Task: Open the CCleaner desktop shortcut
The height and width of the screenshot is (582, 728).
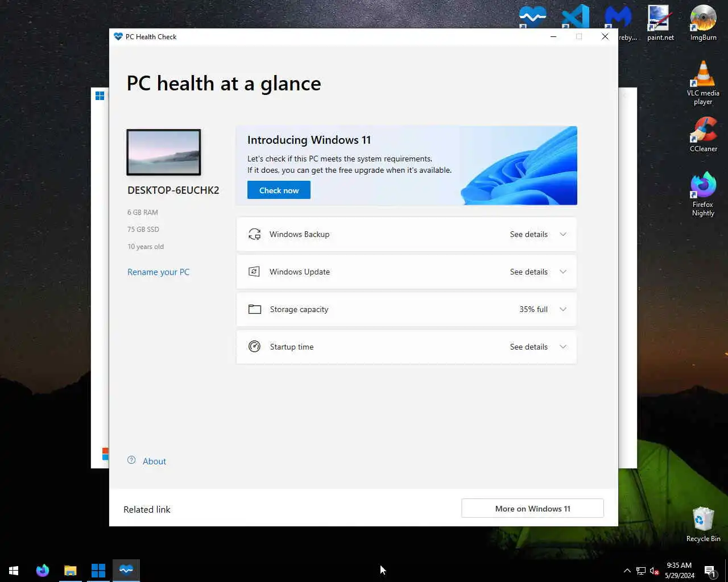Action: [x=704, y=135]
